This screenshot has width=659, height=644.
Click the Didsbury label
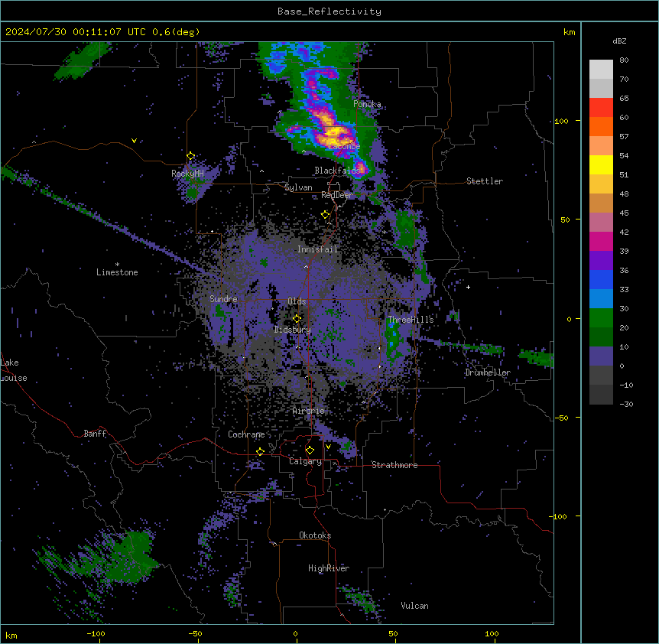[292, 330]
